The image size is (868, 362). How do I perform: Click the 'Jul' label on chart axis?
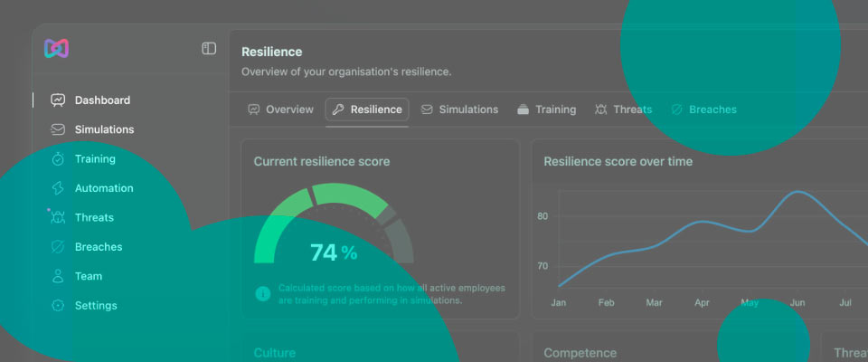point(845,303)
